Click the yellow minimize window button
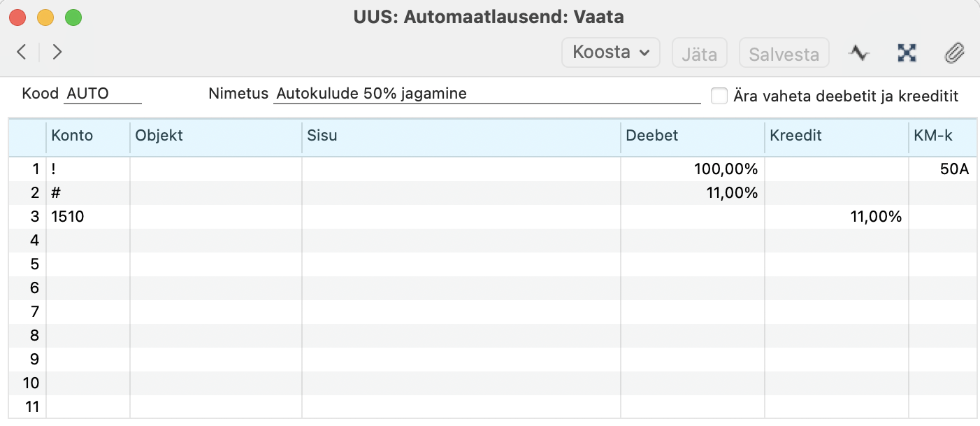The width and height of the screenshot is (980, 426). [x=45, y=17]
